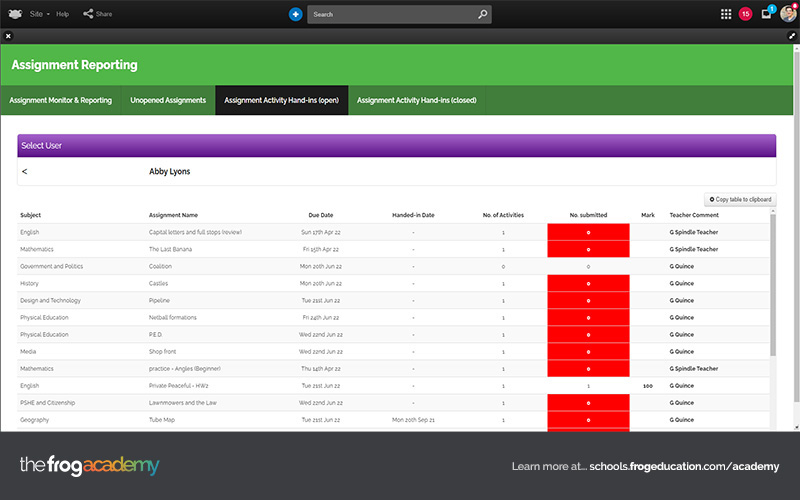Click the Frog logo icon
Viewport: 800px width, 500px height.
point(15,14)
